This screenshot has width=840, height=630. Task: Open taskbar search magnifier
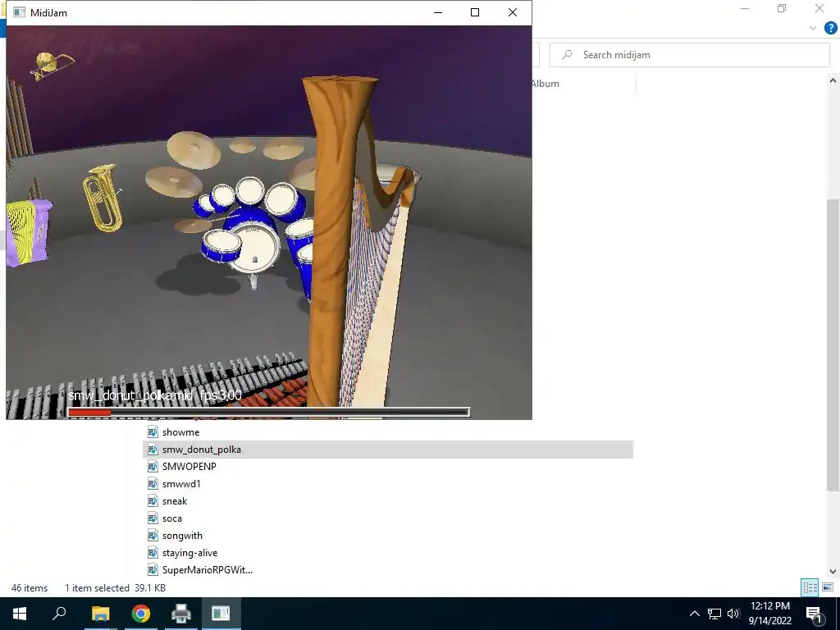click(59, 614)
